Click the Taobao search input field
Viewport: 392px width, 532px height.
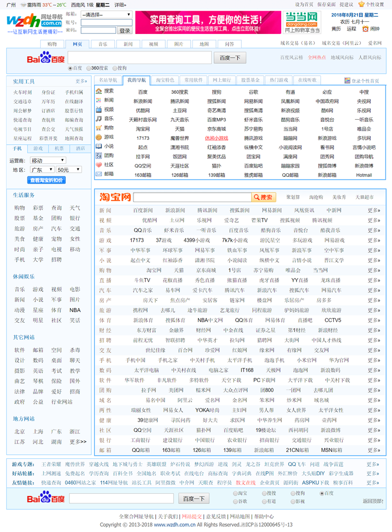point(192,198)
